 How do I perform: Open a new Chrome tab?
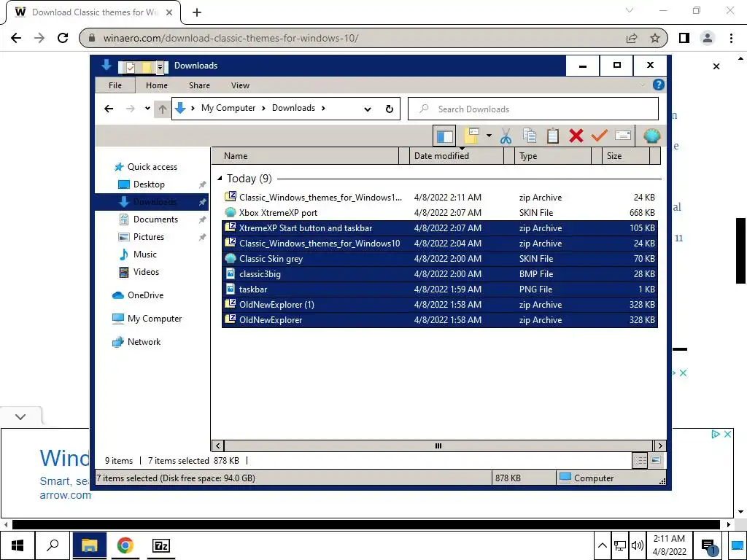(x=197, y=12)
